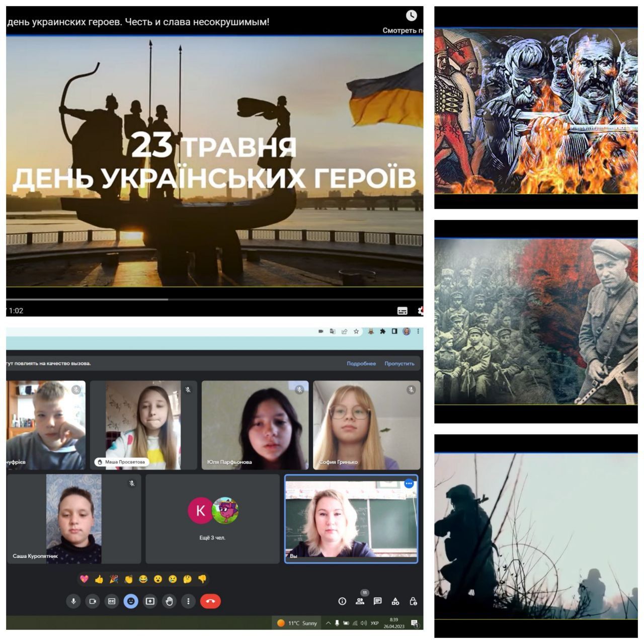Click the 'Подробнее' link in the banner
644x644 pixels.
point(361,363)
